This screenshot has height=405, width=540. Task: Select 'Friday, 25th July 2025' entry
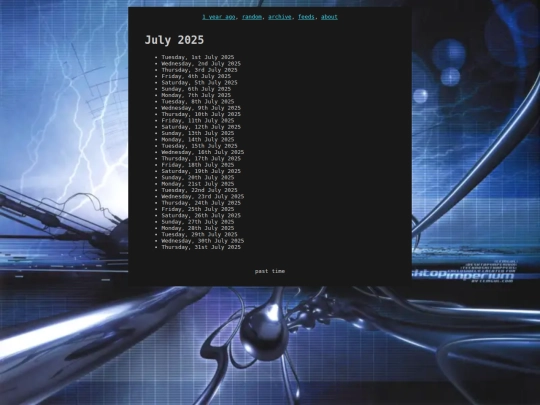coord(198,209)
